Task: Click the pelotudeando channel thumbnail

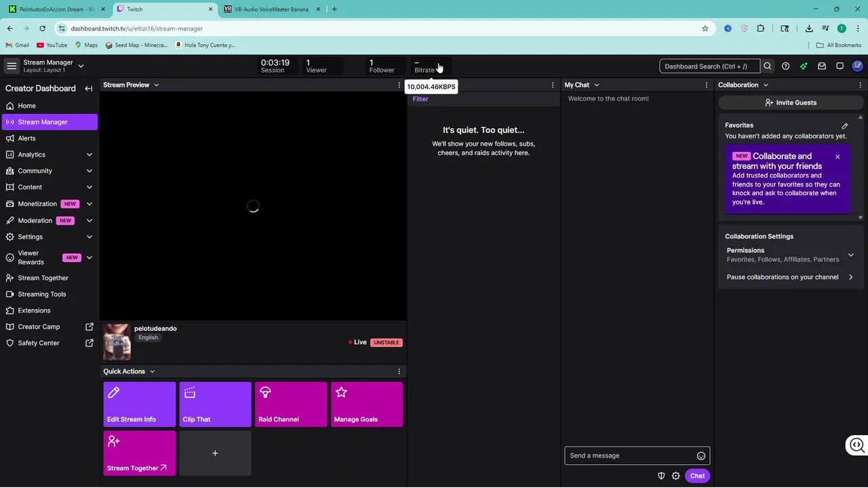Action: click(x=117, y=342)
